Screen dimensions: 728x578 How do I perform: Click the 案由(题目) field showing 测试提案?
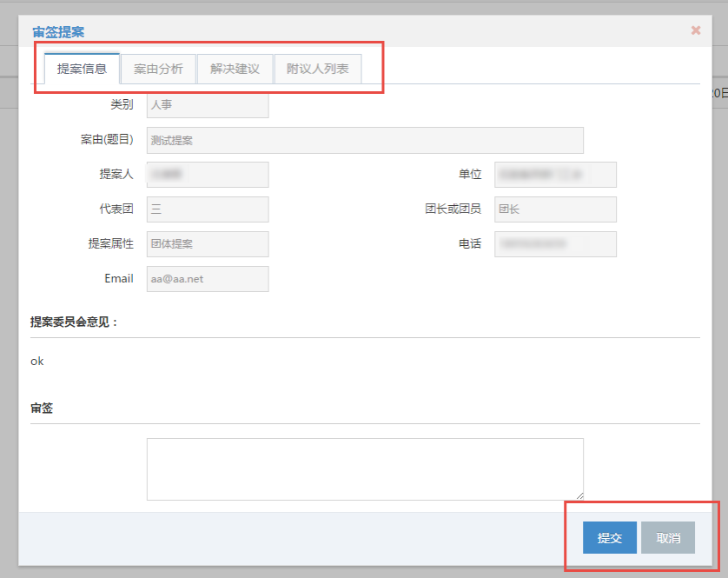coord(365,140)
